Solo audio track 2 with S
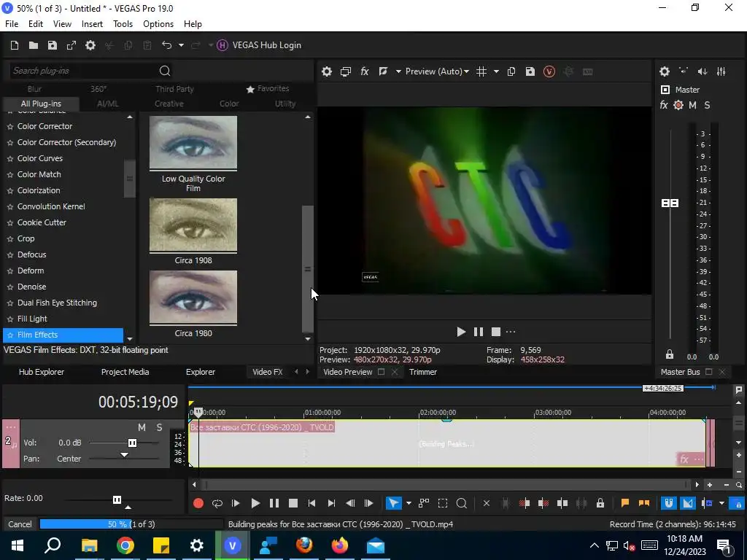 tap(159, 427)
